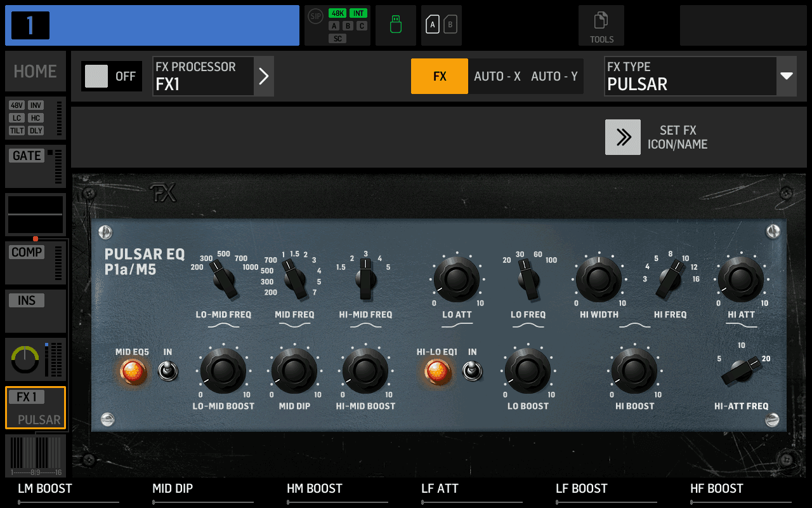Select the LF ATT encoder parameter
812x508 pixels.
pos(472,493)
